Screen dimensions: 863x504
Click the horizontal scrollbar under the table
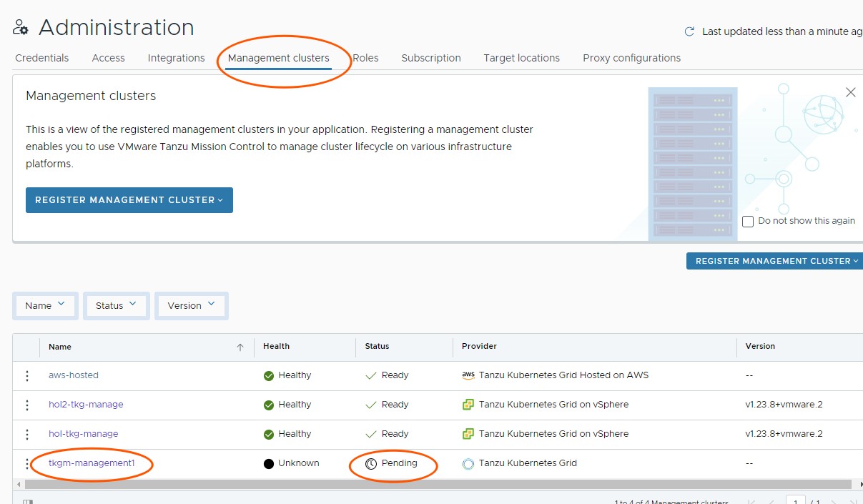coord(429,485)
